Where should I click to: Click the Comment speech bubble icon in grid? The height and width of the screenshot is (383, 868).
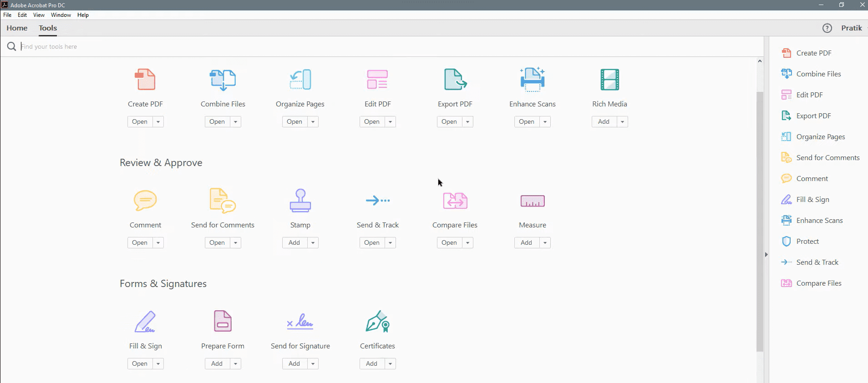tap(145, 201)
